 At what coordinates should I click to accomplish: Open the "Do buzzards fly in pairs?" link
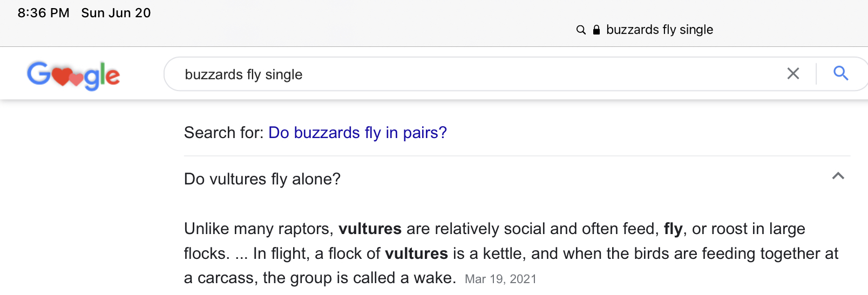[x=357, y=133]
